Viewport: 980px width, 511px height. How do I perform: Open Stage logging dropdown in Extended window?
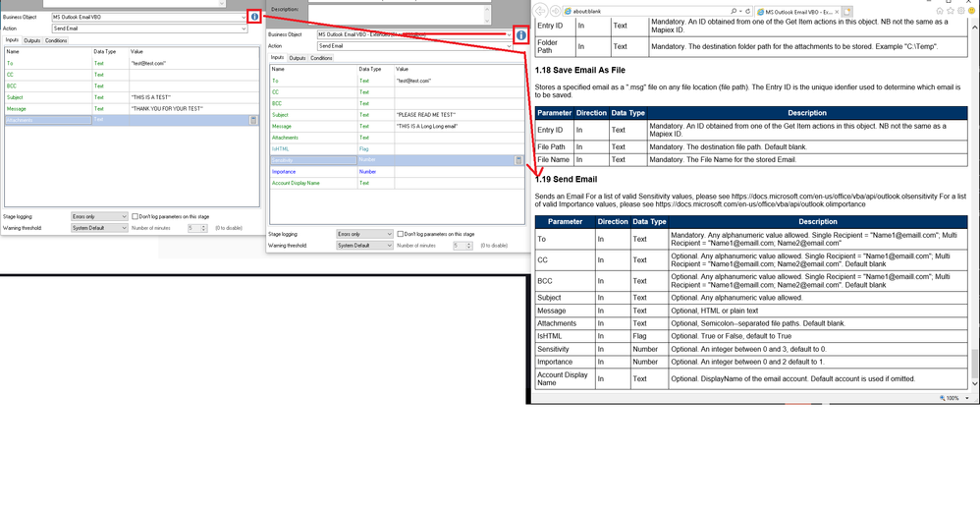pyautogui.click(x=365, y=234)
